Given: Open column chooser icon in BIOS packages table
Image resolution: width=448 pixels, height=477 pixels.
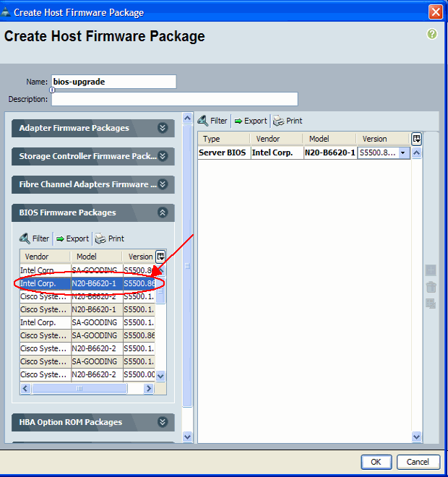Looking at the screenshot, I should point(160,257).
